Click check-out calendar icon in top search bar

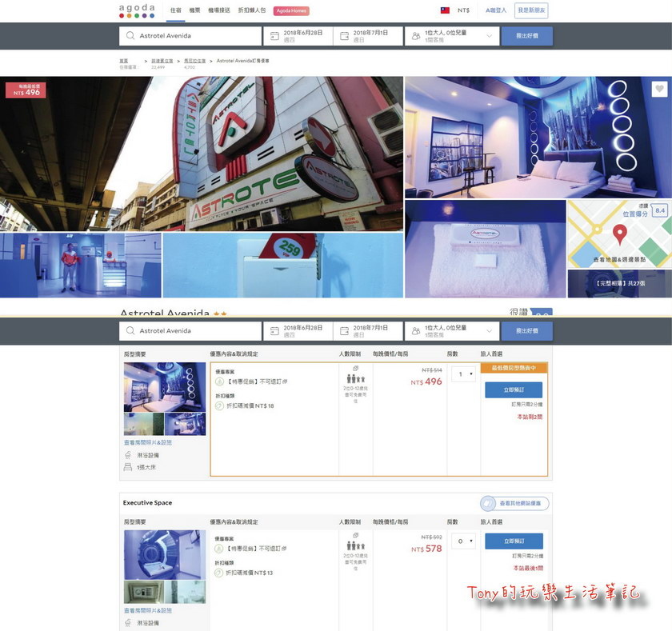click(x=344, y=36)
